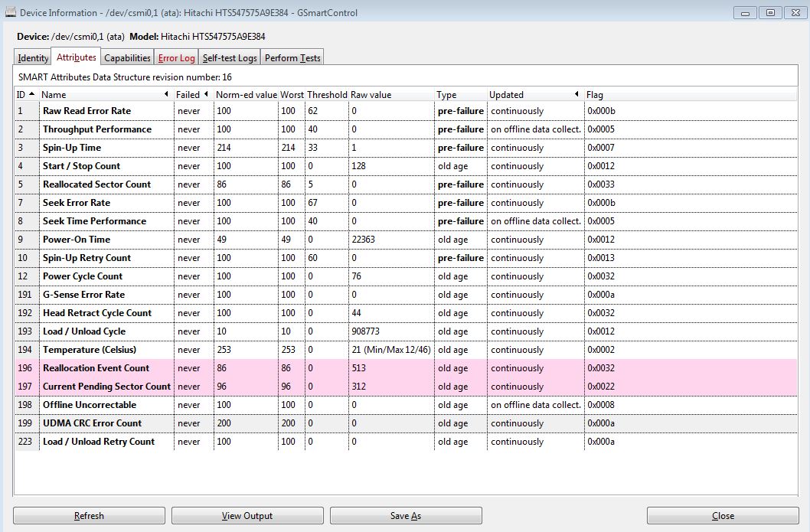Switch to the Identity tab
This screenshot has width=810, height=532.
click(x=33, y=58)
